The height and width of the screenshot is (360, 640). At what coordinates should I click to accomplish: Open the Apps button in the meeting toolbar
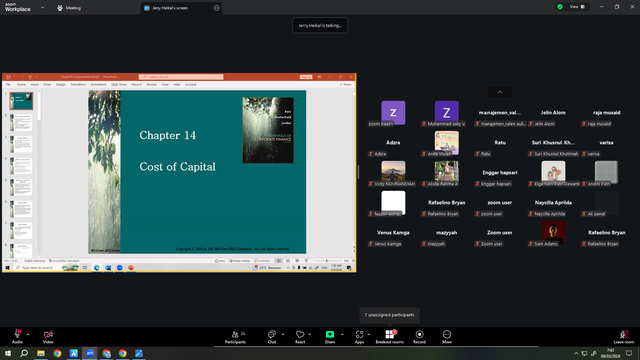coord(359,337)
